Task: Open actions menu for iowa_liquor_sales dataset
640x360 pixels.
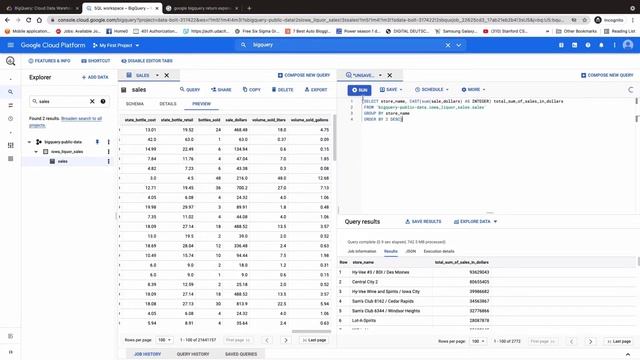Action: coord(109,151)
